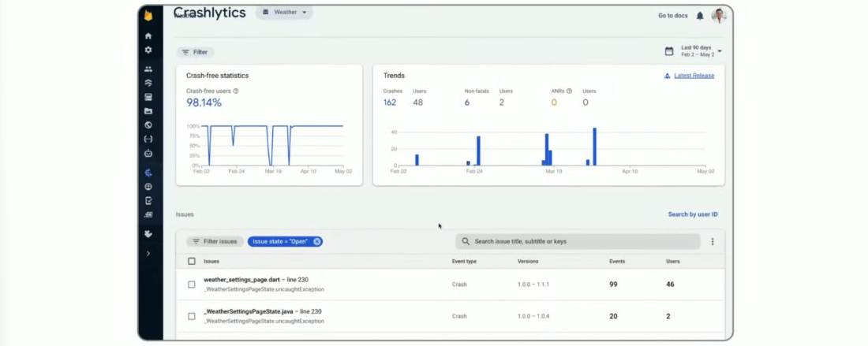Remove the Issue state Open filter chip

(x=316, y=241)
